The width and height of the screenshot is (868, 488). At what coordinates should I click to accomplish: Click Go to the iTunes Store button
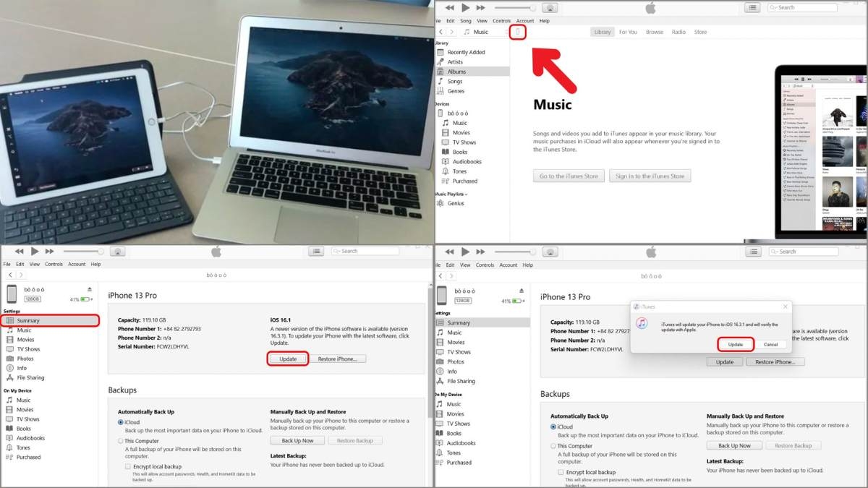click(569, 176)
